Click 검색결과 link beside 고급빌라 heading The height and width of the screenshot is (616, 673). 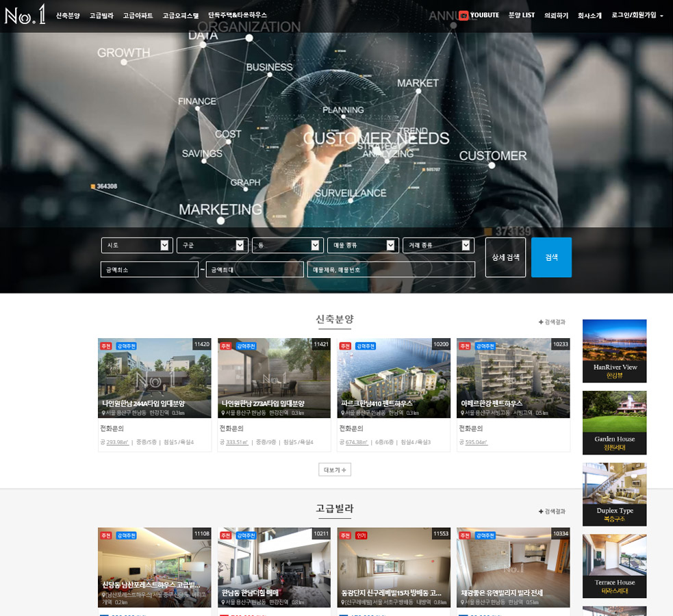(x=552, y=511)
